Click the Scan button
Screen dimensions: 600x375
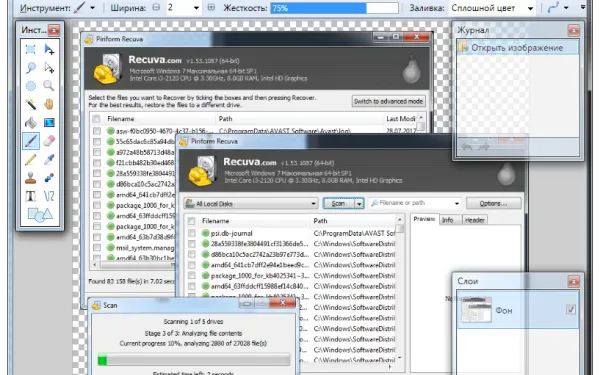(x=339, y=204)
